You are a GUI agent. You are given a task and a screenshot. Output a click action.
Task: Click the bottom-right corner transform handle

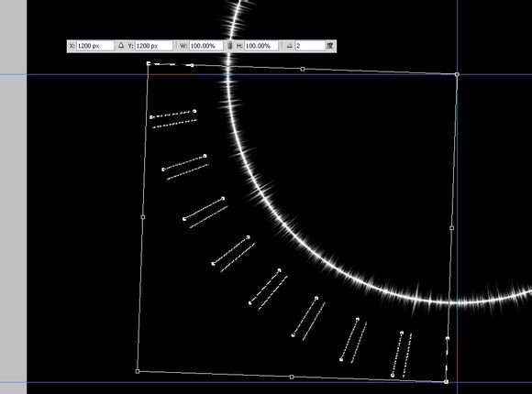(x=446, y=382)
